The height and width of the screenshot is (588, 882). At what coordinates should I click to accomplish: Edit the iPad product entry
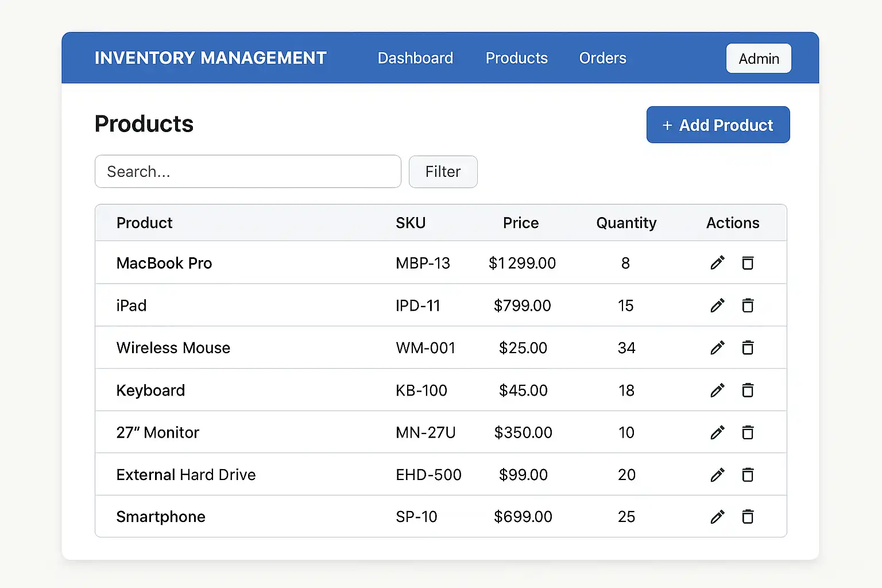[717, 305]
